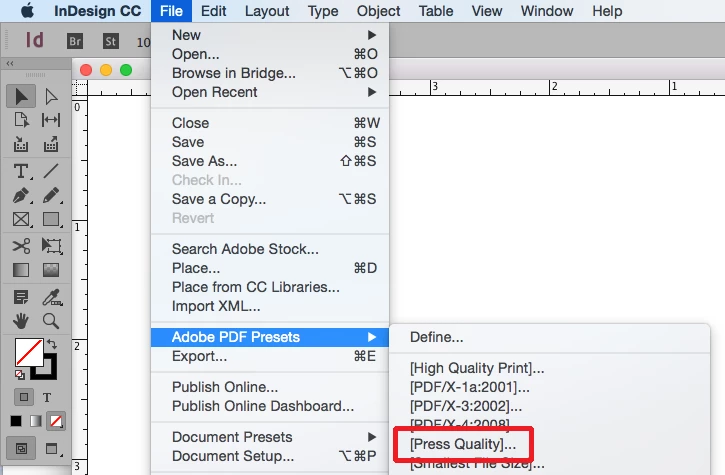Open the View menu
The height and width of the screenshot is (475, 725).
tap(487, 11)
